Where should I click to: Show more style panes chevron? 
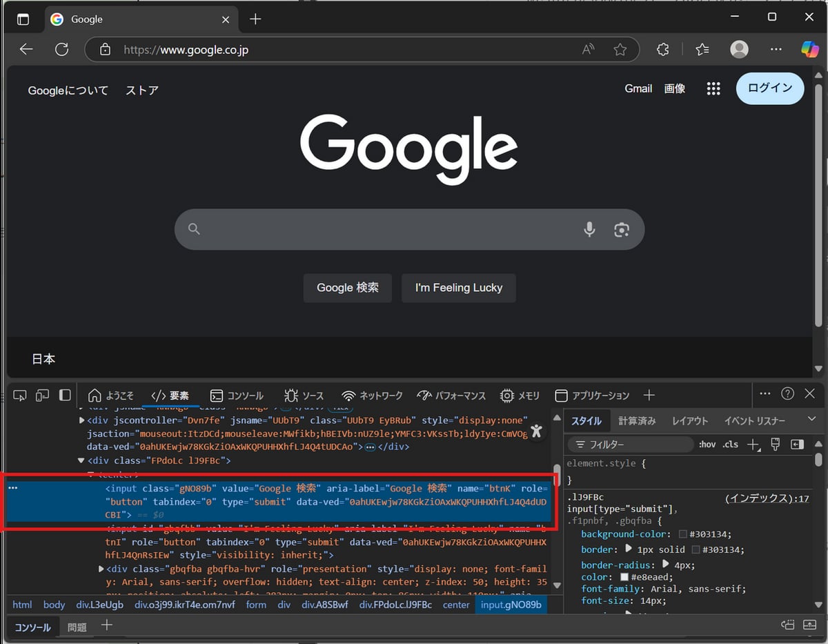coord(811,420)
